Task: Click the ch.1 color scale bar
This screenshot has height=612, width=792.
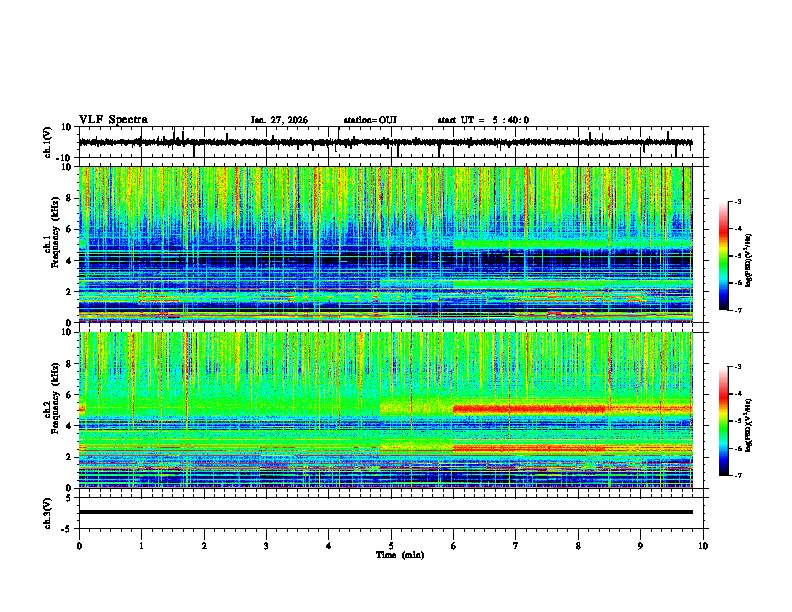Action: coord(723,256)
